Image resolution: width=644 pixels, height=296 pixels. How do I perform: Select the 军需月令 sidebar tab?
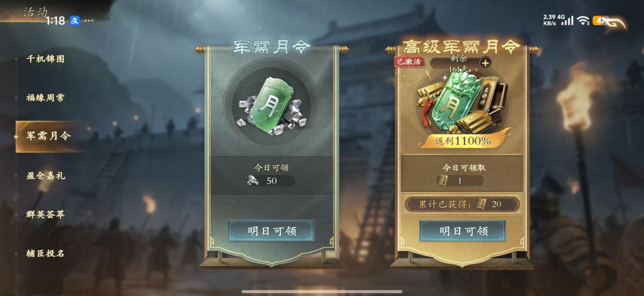pos(48,136)
